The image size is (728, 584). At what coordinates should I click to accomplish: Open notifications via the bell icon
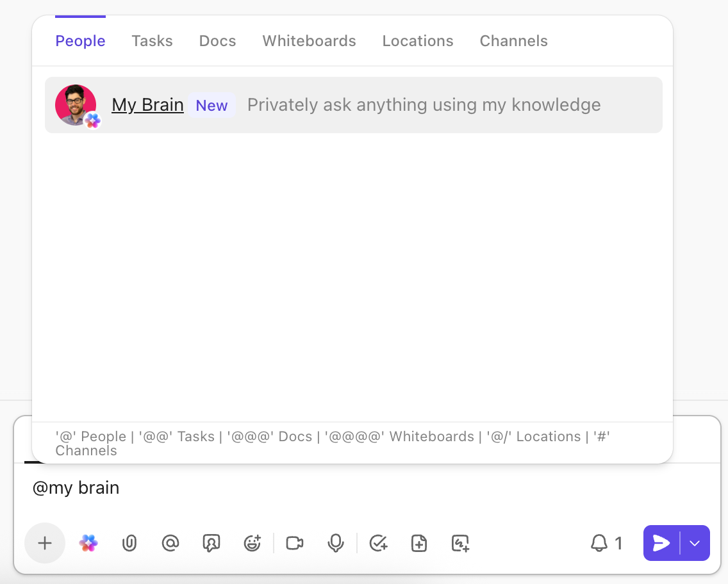(599, 543)
